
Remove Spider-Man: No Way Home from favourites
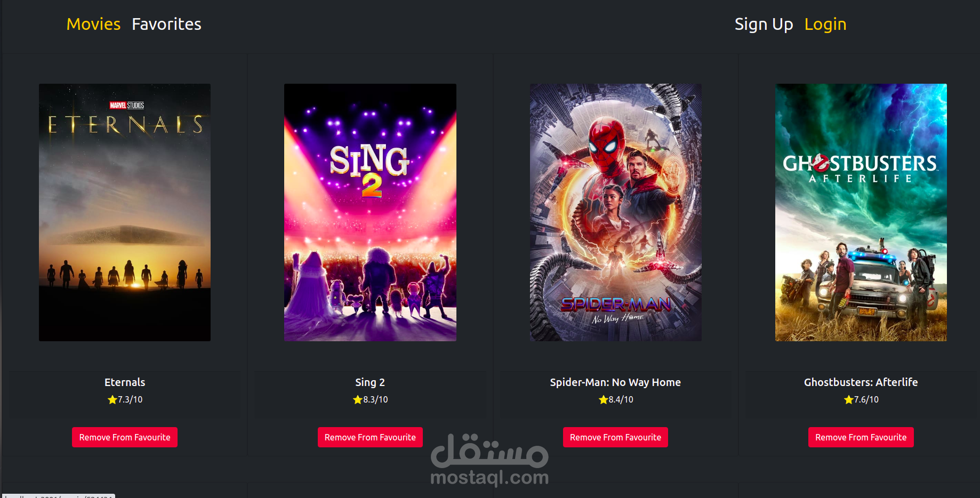click(615, 437)
